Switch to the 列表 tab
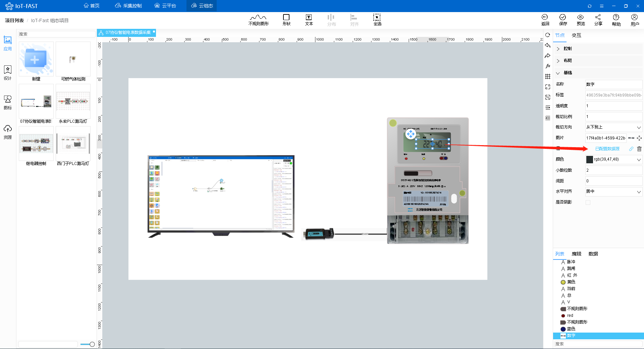This screenshot has height=349, width=644. [560, 254]
